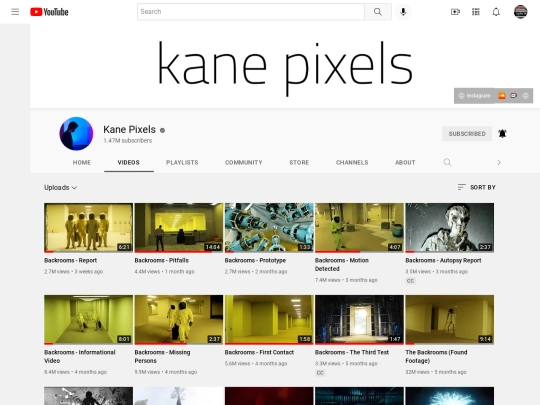Open Backrooms - Informational Video thumbnail
This screenshot has height=405, width=540.
click(x=88, y=320)
